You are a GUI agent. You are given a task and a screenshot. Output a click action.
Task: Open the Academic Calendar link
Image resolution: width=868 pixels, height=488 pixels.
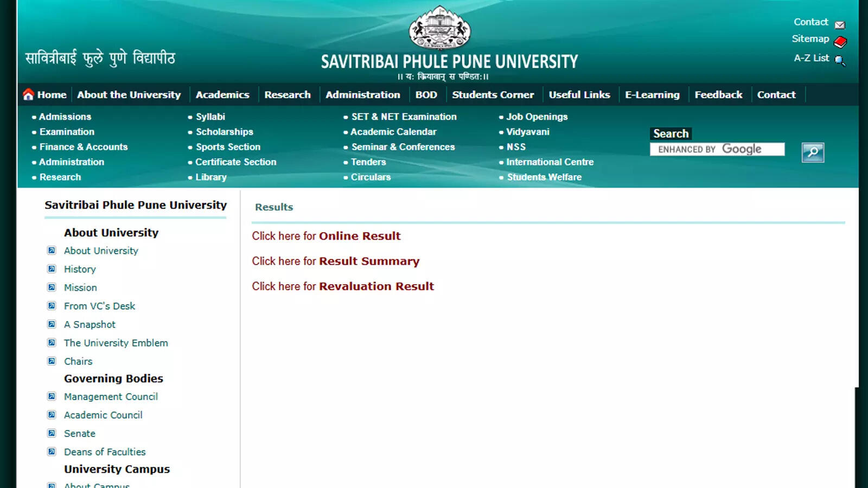pos(393,132)
